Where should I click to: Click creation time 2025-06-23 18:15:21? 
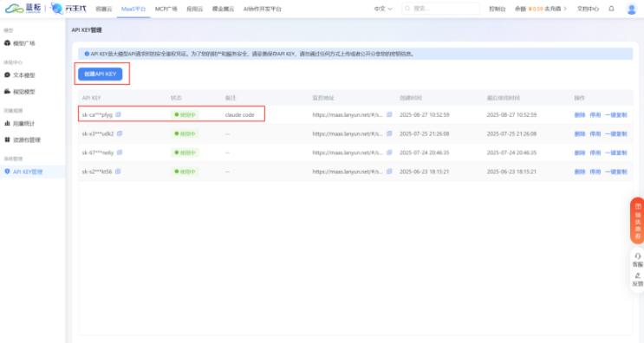point(424,171)
